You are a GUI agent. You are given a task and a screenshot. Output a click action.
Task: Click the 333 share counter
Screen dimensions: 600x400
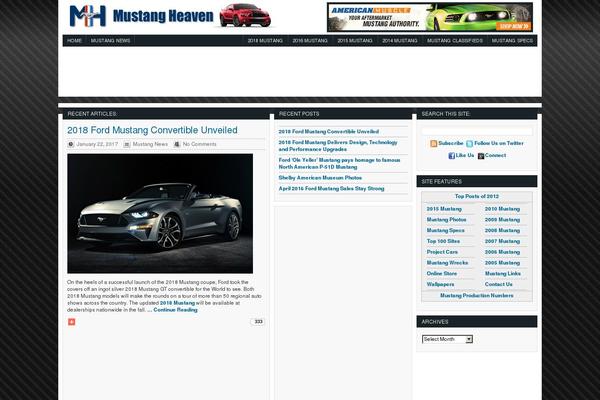click(x=258, y=322)
